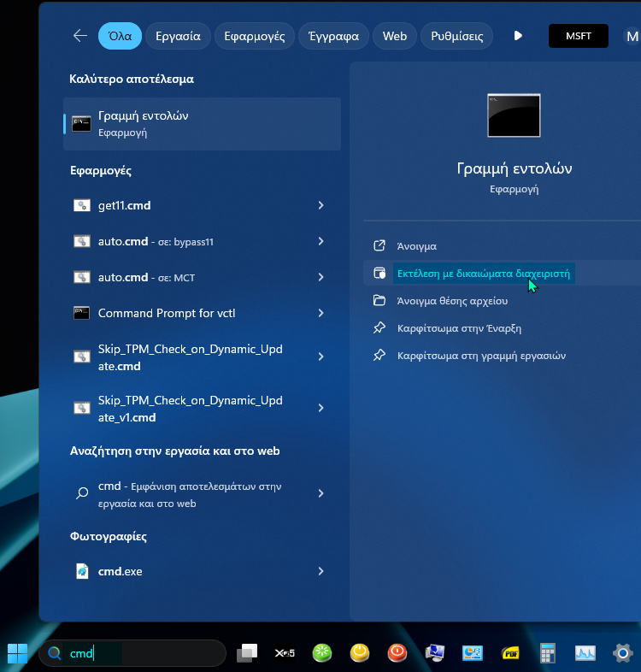Screen dimensions: 641x672
Task: Expand auto.cmd in MCT details
Action: 321,277
